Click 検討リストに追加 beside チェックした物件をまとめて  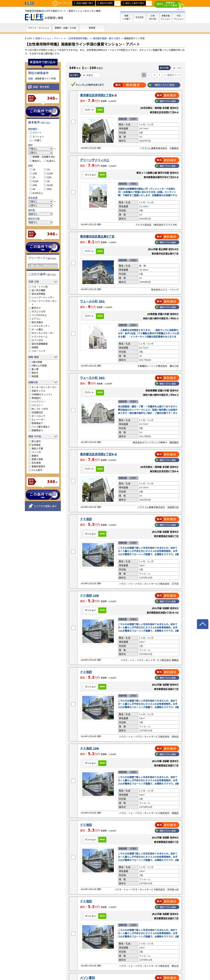[x=164, y=85]
